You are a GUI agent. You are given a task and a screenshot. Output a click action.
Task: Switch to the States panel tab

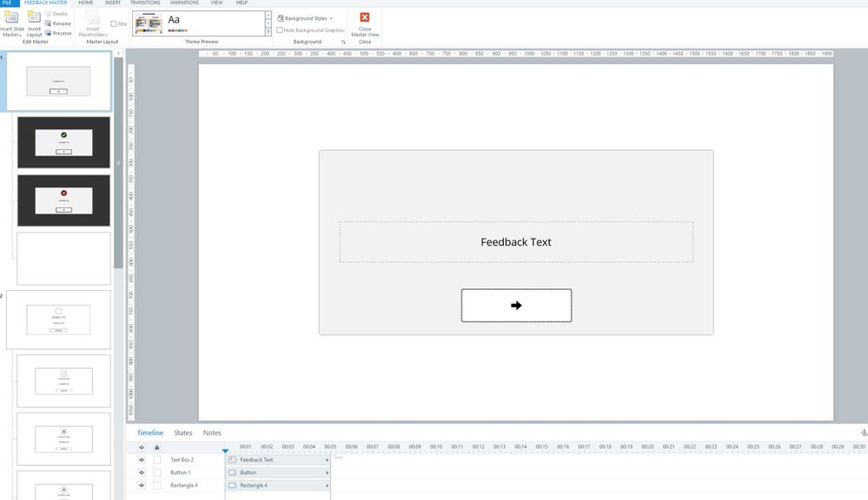pos(182,433)
